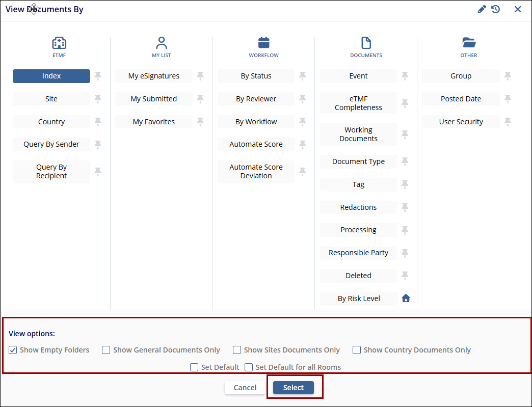Open the history clock icon
This screenshot has width=532, height=407.
[495, 9]
